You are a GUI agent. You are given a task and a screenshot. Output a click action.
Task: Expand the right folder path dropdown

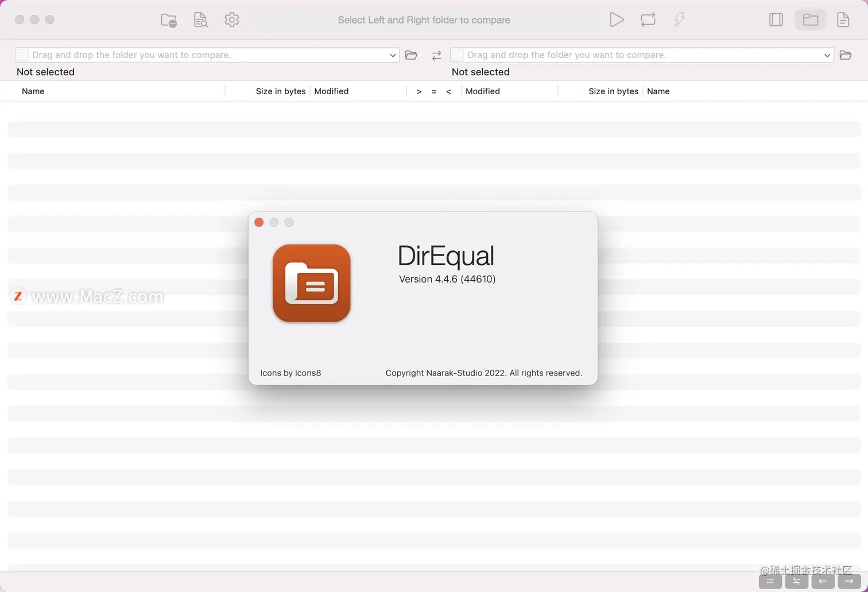827,55
